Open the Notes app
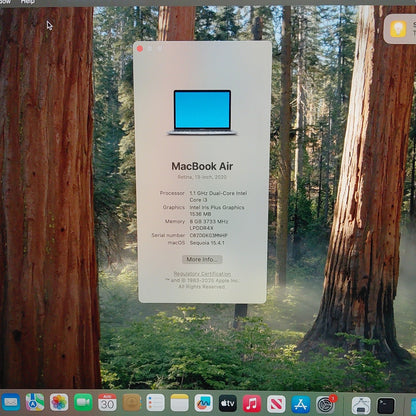The image size is (416, 416). click(180, 403)
